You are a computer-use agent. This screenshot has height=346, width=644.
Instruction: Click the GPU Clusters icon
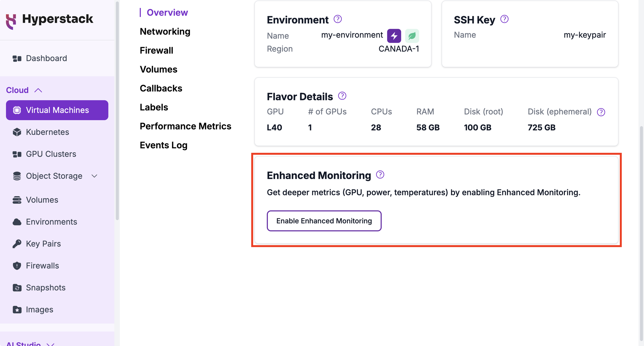point(17,154)
